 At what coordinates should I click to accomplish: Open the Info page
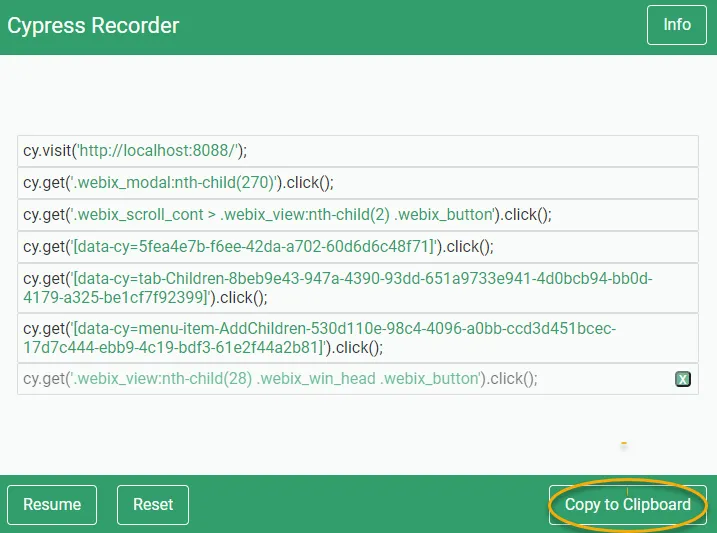click(677, 25)
